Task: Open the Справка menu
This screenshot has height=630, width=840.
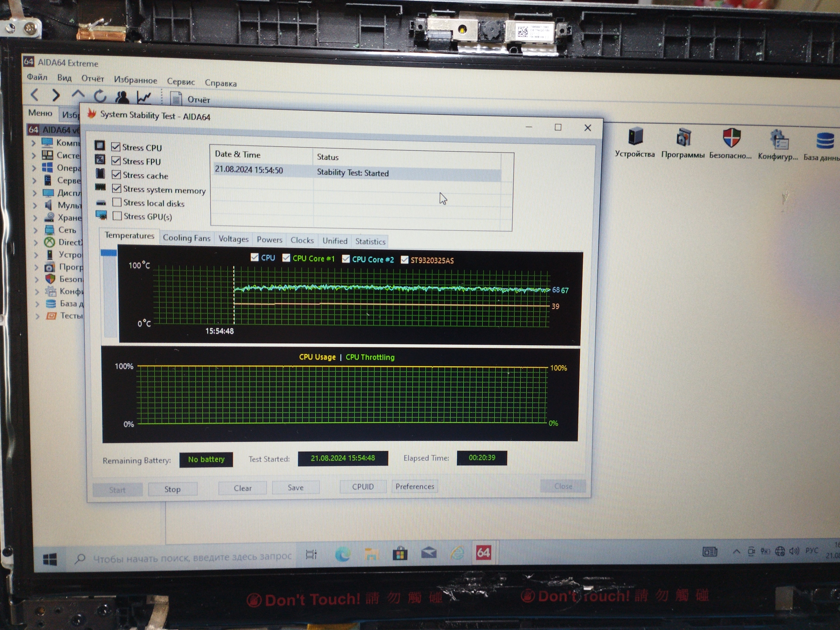Action: [x=220, y=83]
